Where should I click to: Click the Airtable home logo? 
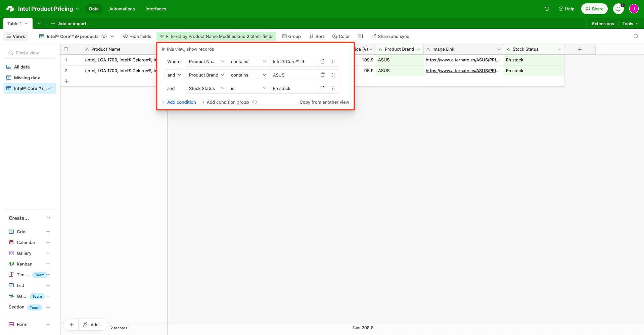(10, 9)
